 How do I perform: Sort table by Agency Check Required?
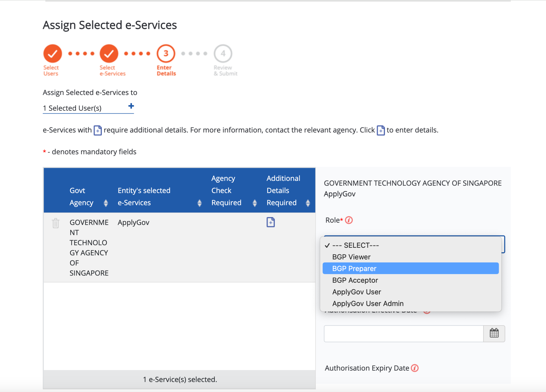coord(255,203)
